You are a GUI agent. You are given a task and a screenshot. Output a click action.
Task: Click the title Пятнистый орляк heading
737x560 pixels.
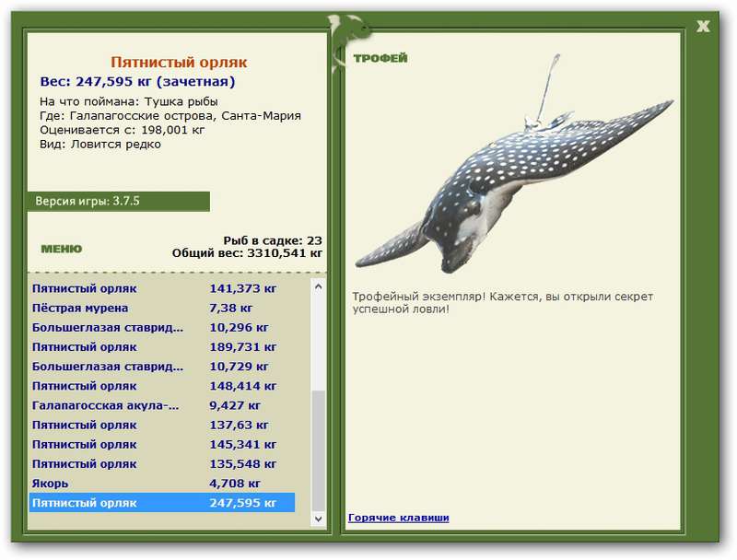[x=179, y=62]
